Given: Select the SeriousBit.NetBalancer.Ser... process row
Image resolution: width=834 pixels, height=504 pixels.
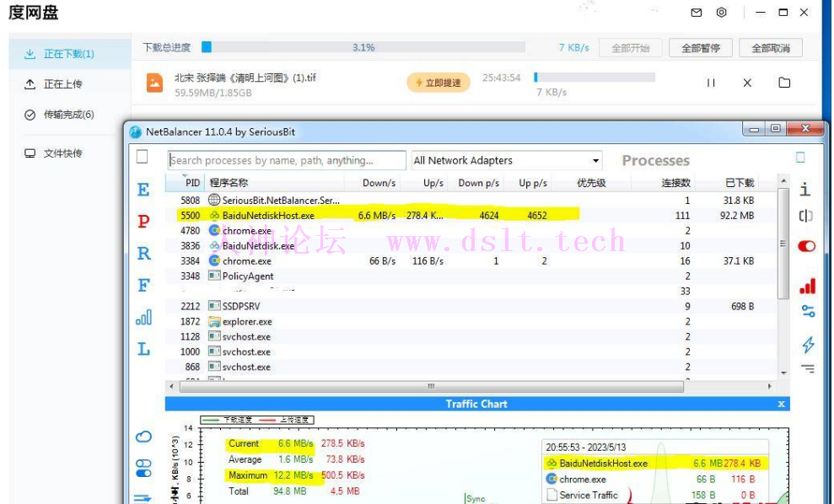Looking at the screenshot, I should pos(471,201).
